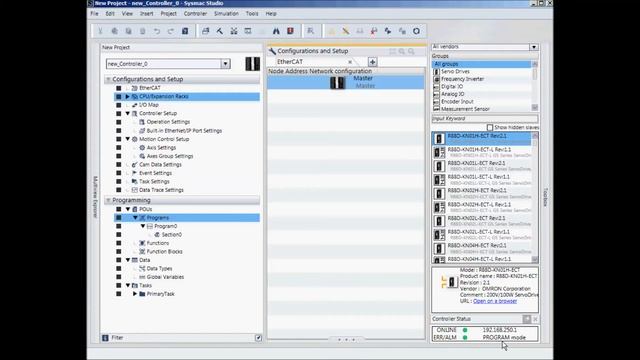Select Encoder Input group

pyautogui.click(x=457, y=102)
